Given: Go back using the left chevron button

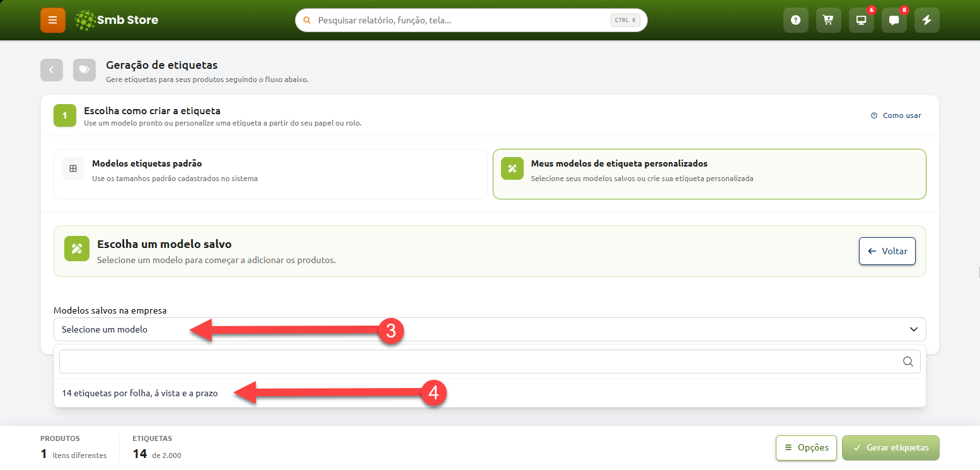Looking at the screenshot, I should [x=52, y=70].
